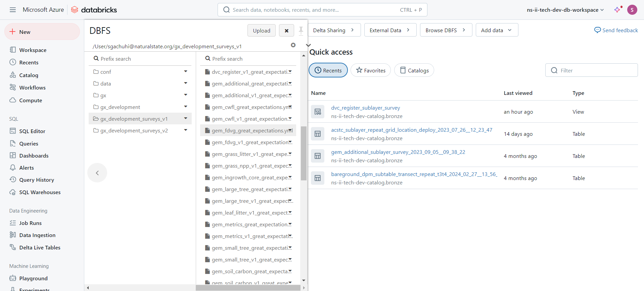Click the table icon for dvc_register_sublayer_survey

[318, 112]
